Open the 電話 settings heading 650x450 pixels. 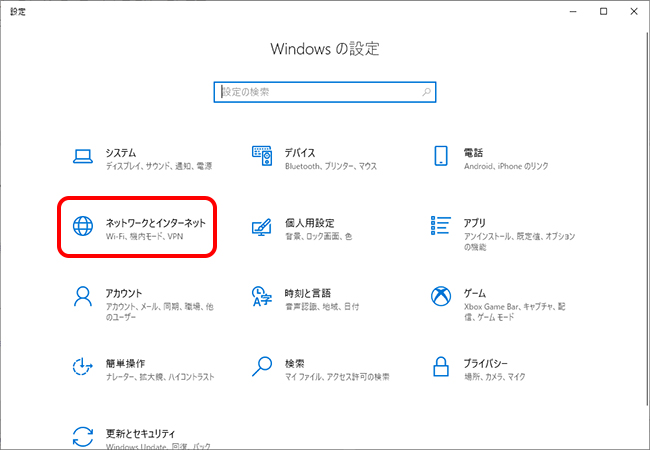[x=473, y=153]
